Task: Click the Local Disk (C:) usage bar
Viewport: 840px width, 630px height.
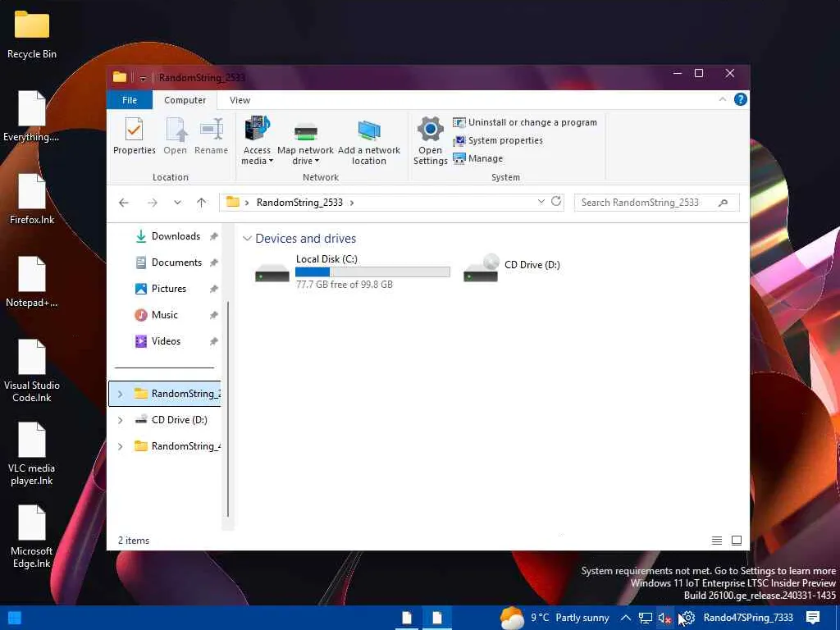Action: (x=372, y=272)
